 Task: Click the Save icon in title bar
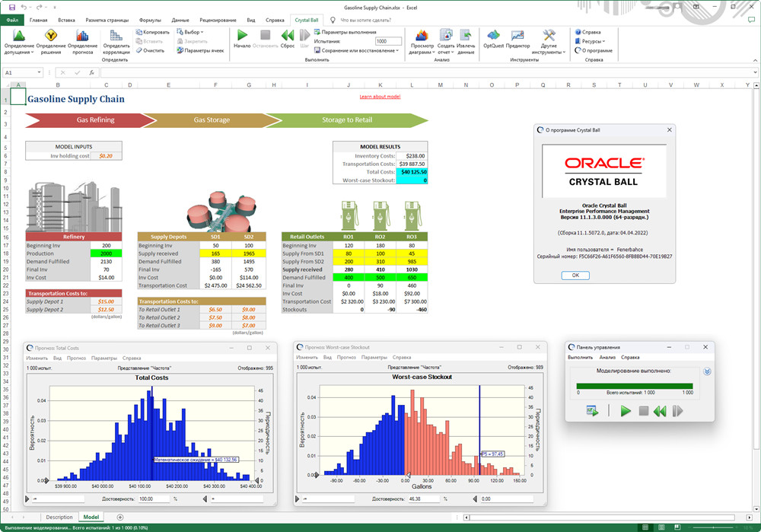[x=12, y=8]
